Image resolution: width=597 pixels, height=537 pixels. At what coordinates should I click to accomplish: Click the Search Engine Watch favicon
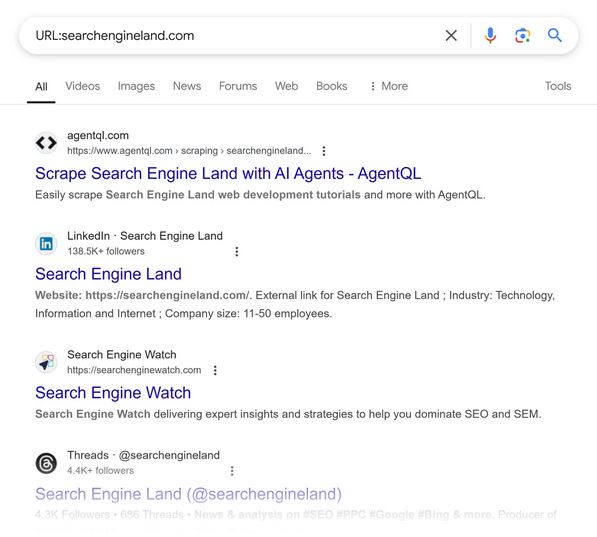coord(46,362)
